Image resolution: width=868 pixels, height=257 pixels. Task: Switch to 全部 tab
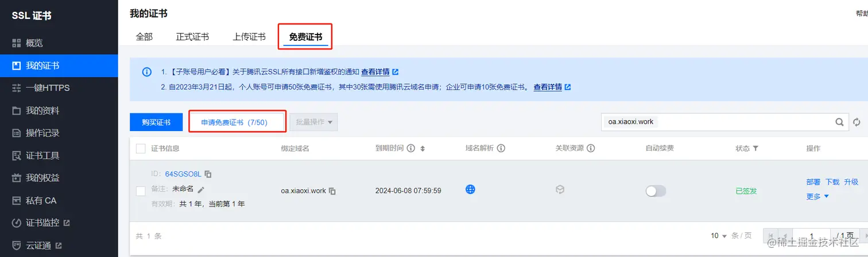point(144,37)
